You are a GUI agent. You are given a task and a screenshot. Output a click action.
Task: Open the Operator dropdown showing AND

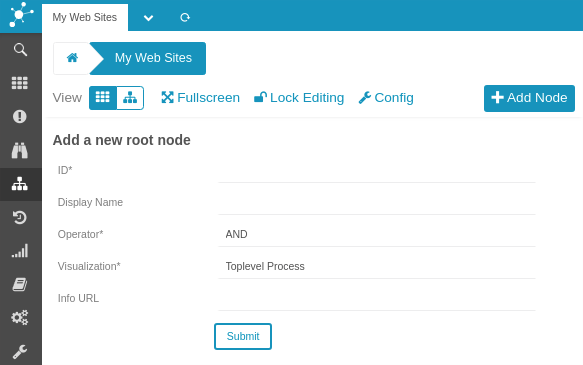(377, 234)
